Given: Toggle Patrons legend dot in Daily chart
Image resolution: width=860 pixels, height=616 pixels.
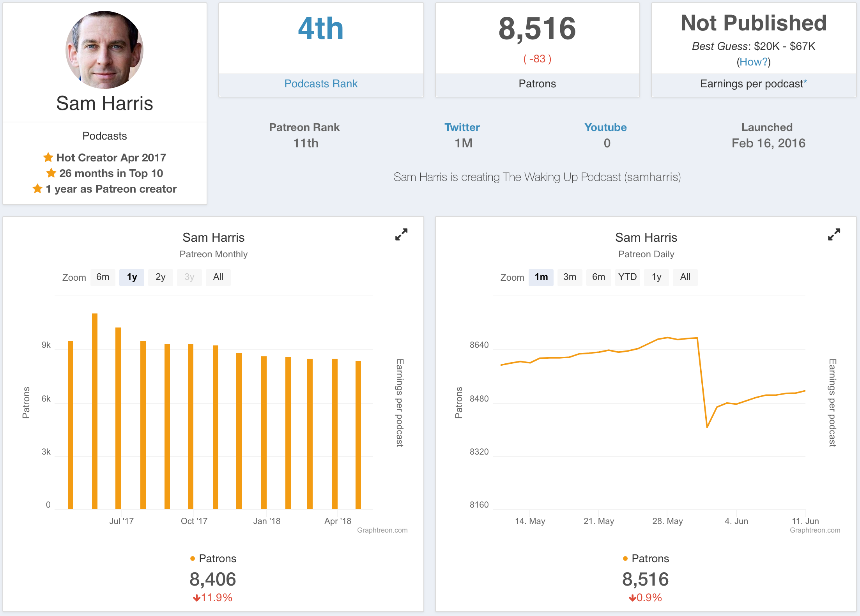Looking at the screenshot, I should (x=625, y=558).
